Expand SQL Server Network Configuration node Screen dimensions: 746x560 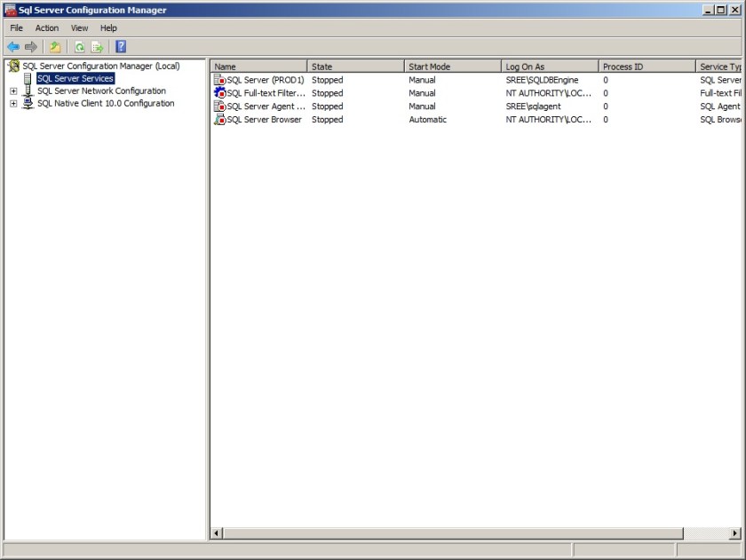click(13, 91)
